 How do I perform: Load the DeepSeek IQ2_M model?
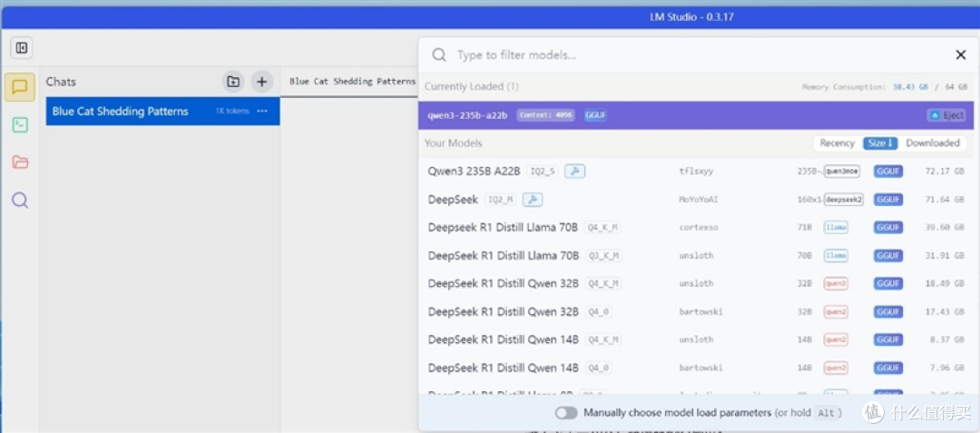696,200
